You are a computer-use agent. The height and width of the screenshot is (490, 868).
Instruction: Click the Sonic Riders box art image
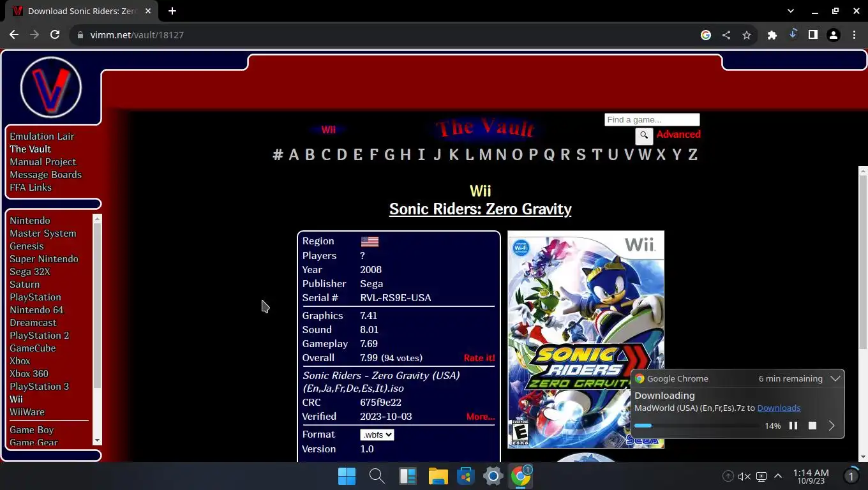(586, 339)
